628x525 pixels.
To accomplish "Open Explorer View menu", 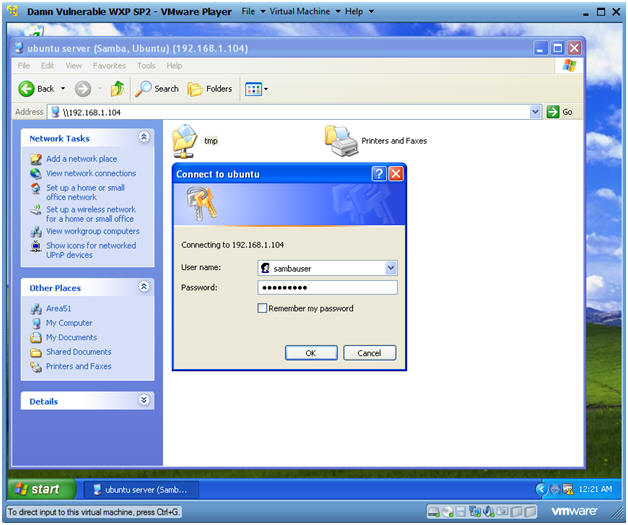I will tap(74, 66).
